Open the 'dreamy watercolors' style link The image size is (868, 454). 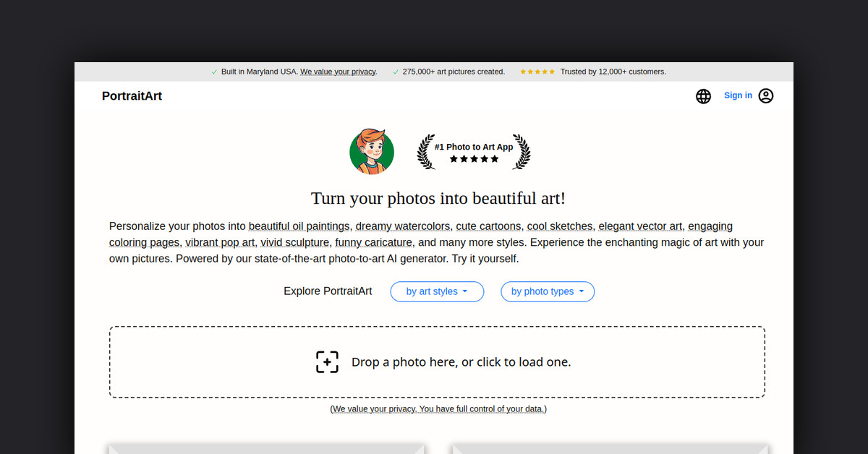point(402,226)
